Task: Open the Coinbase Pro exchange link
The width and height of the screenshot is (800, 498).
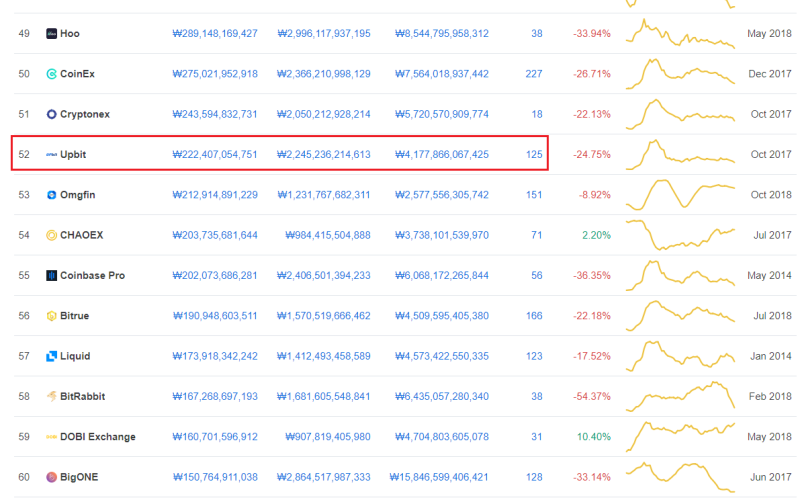Action: pyautogui.click(x=92, y=276)
